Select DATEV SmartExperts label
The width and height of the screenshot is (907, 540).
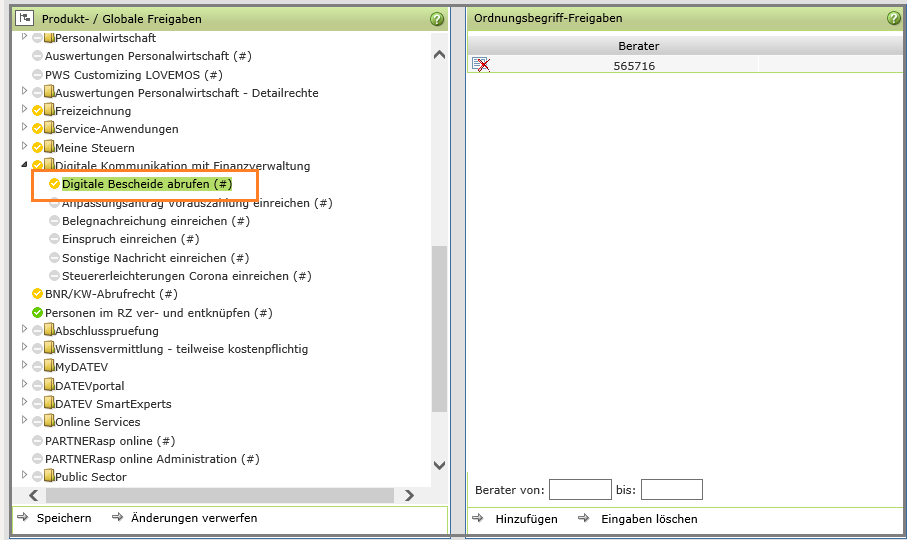tap(113, 404)
